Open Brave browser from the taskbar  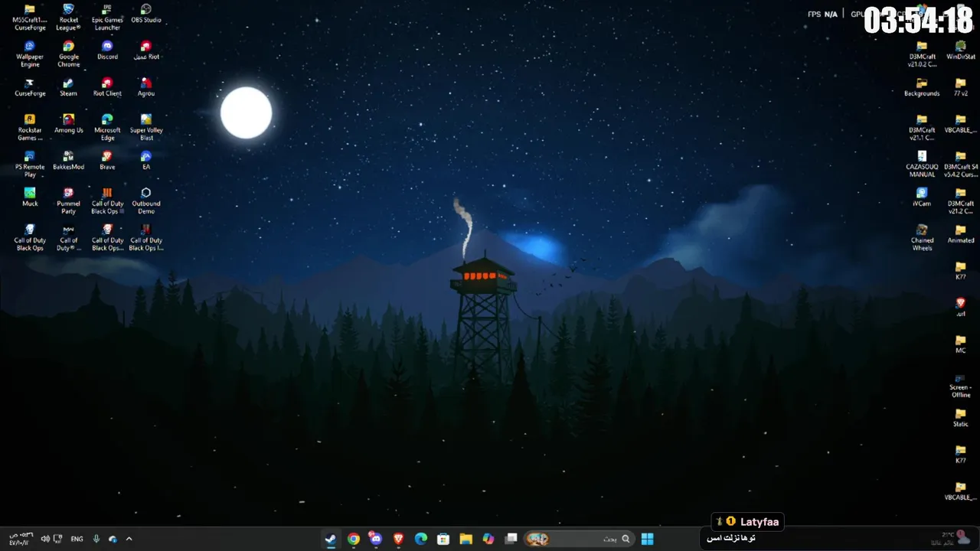(x=398, y=539)
